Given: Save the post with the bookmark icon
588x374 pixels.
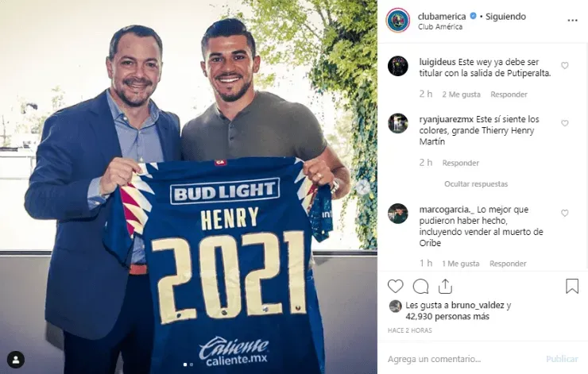Looking at the screenshot, I should point(572,287).
